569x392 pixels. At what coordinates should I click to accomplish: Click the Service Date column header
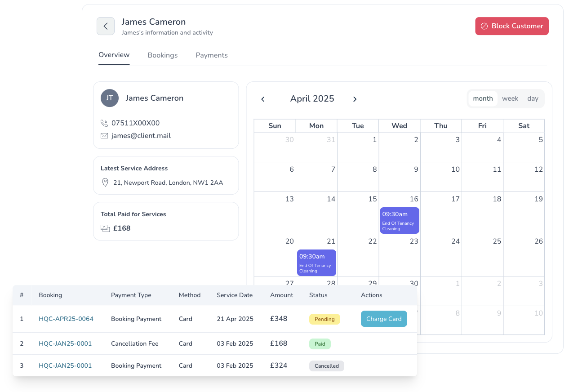235,295
